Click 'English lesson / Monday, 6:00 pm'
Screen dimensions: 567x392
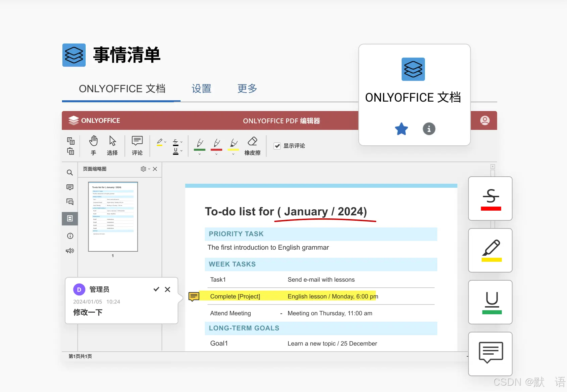333,296
